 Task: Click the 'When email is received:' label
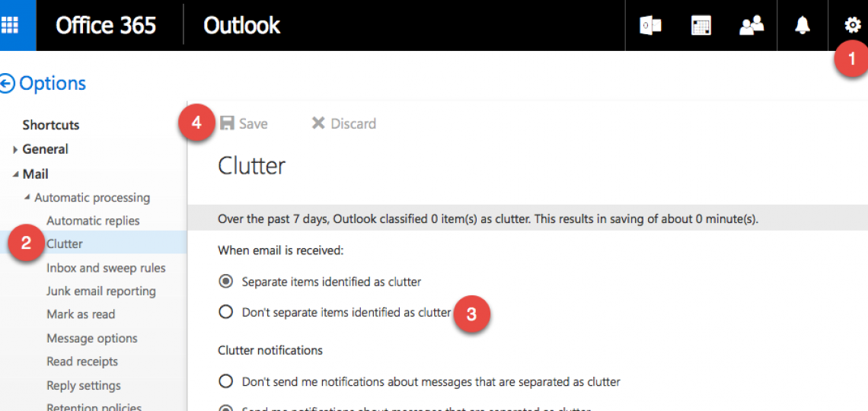click(x=281, y=250)
